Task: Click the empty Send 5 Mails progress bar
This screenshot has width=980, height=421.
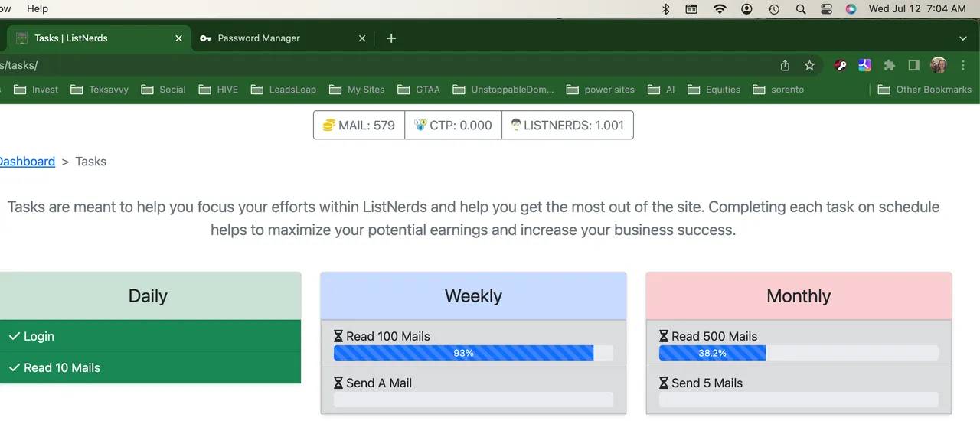Action: point(799,400)
